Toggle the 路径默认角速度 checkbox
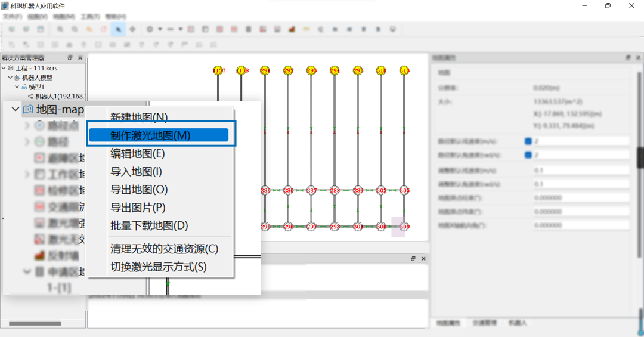 (528, 155)
